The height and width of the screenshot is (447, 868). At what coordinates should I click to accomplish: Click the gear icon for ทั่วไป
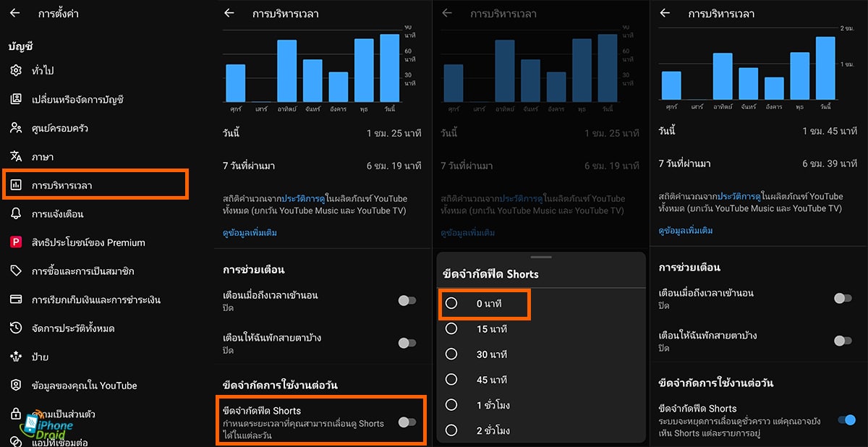16,70
